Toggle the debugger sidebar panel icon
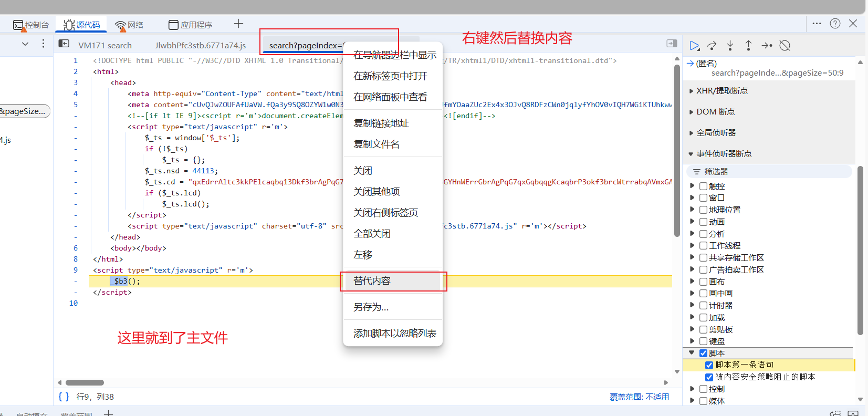This screenshot has width=868, height=416. (x=672, y=44)
